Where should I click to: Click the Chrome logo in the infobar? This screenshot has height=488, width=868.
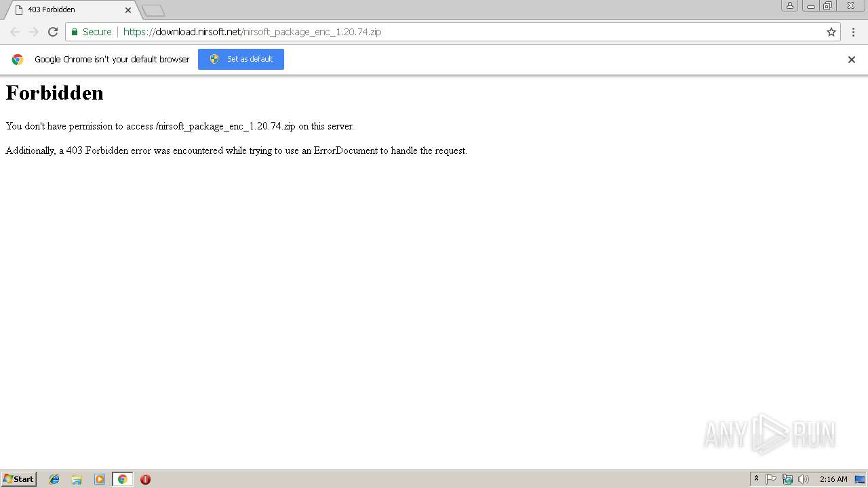[x=18, y=60]
